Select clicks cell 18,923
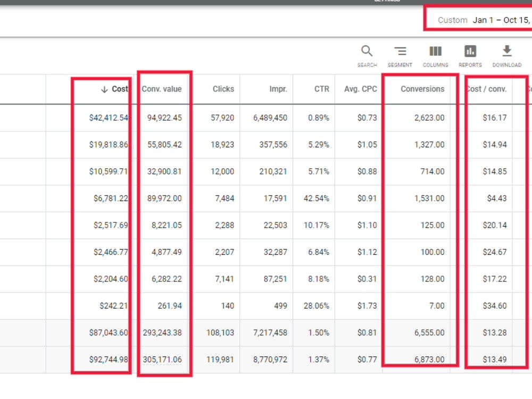This screenshot has width=532, height=399. point(222,145)
